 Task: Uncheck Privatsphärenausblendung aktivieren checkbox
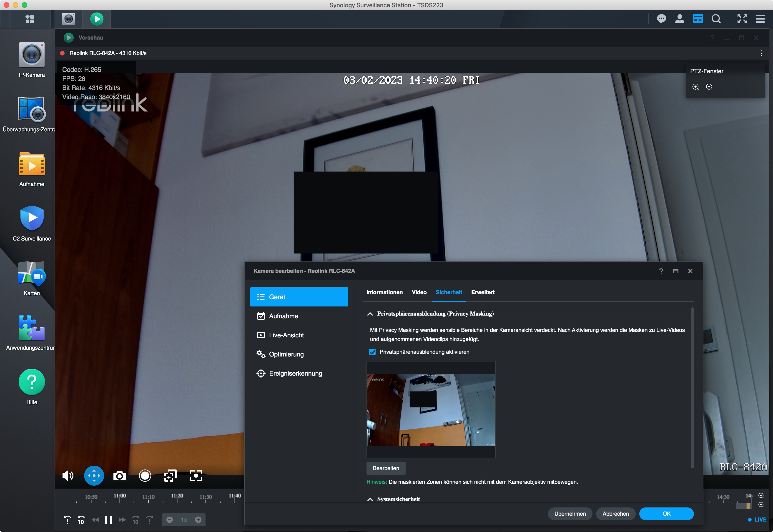click(372, 352)
